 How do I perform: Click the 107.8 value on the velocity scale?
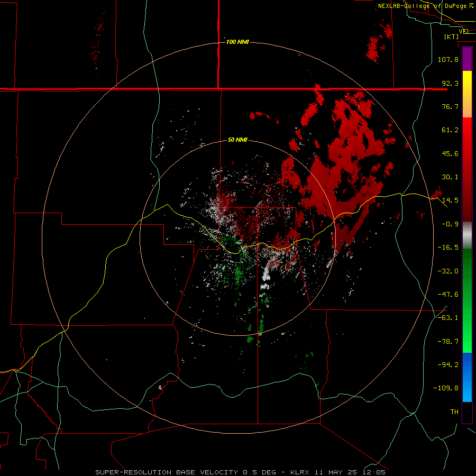tap(448, 59)
